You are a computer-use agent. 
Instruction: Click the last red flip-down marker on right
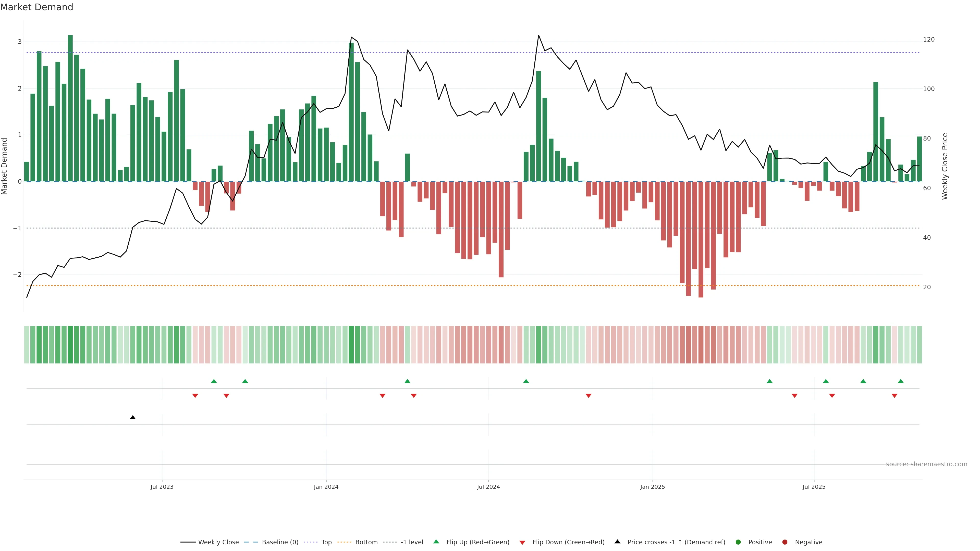895,396
